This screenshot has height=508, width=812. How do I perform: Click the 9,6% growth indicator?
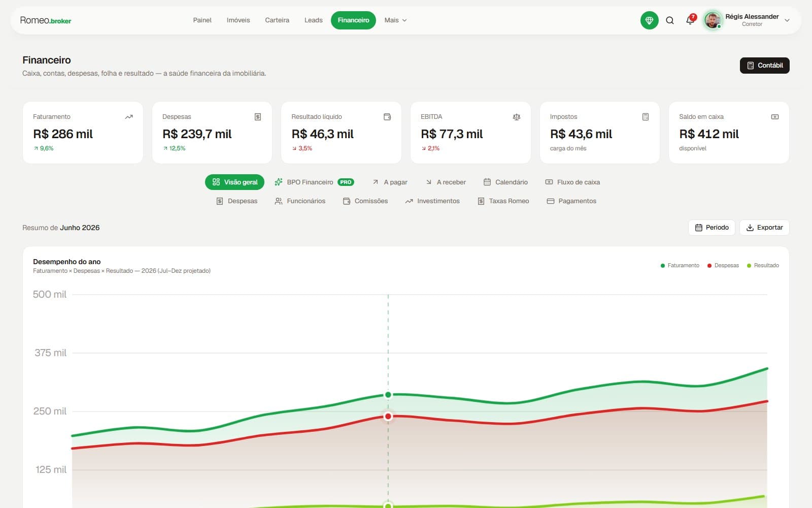coord(44,148)
